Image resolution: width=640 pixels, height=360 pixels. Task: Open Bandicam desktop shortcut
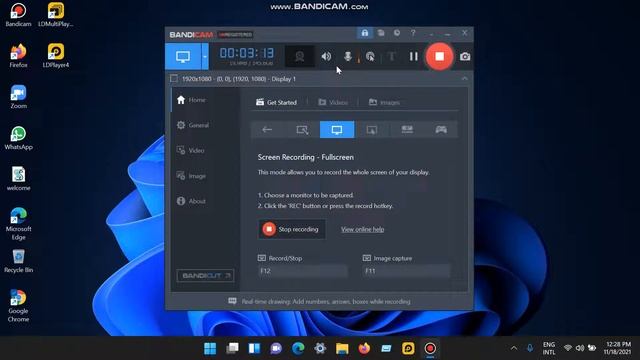[18, 15]
